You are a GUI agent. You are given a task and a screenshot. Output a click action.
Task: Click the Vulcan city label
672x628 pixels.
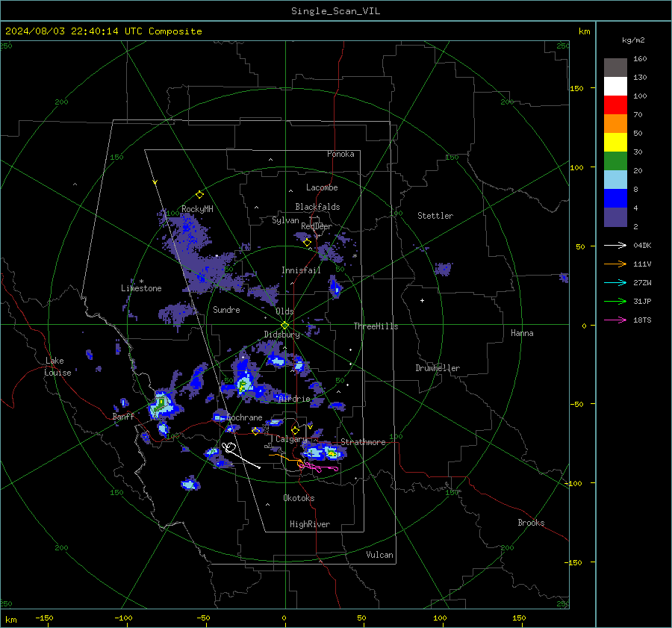tap(379, 555)
